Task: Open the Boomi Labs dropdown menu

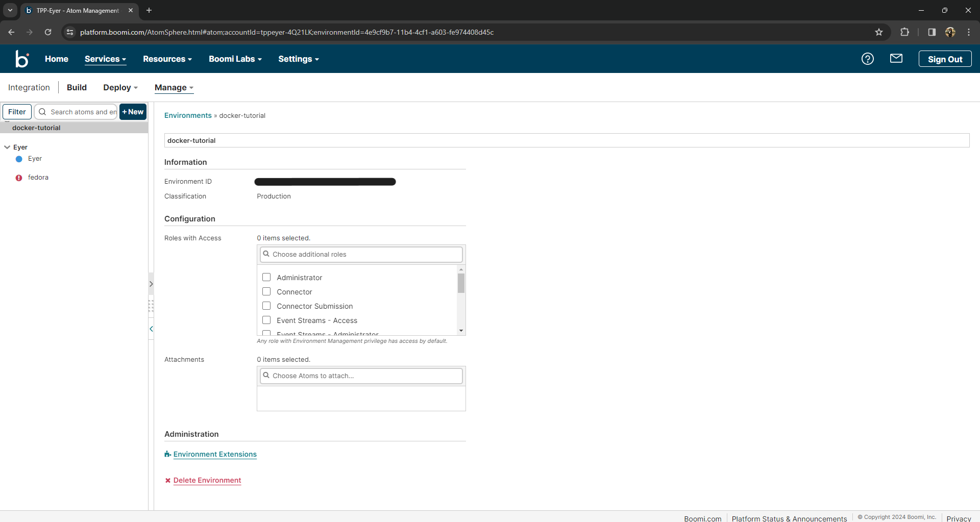Action: tap(235, 59)
